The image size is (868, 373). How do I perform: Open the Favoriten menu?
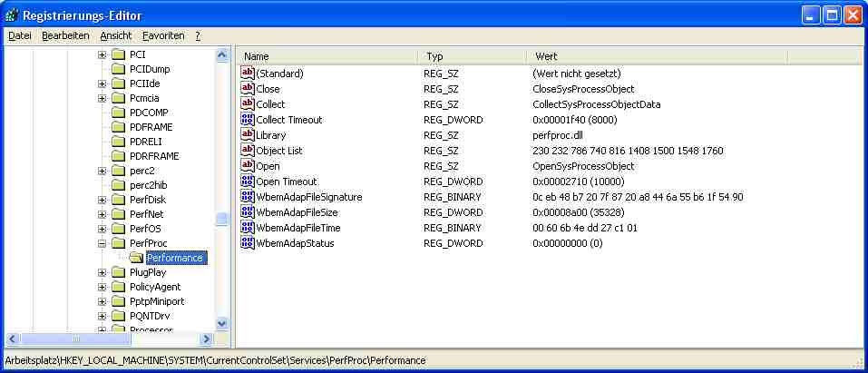(x=163, y=35)
